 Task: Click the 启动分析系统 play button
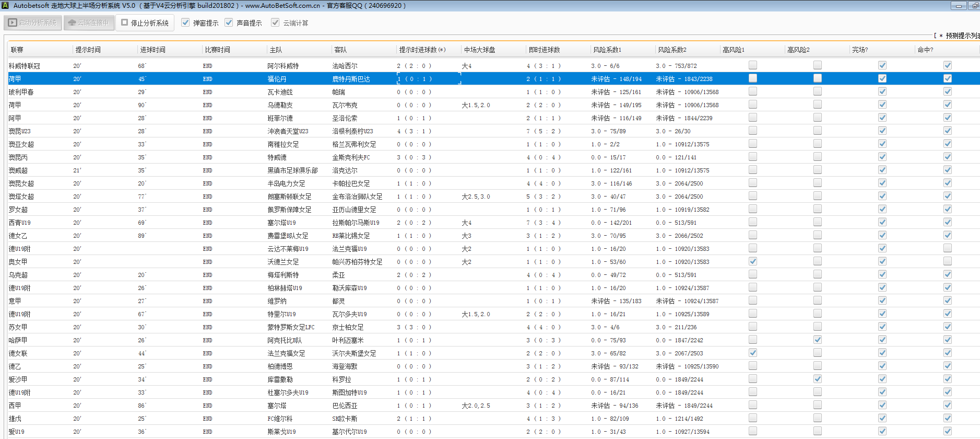pyautogui.click(x=33, y=23)
